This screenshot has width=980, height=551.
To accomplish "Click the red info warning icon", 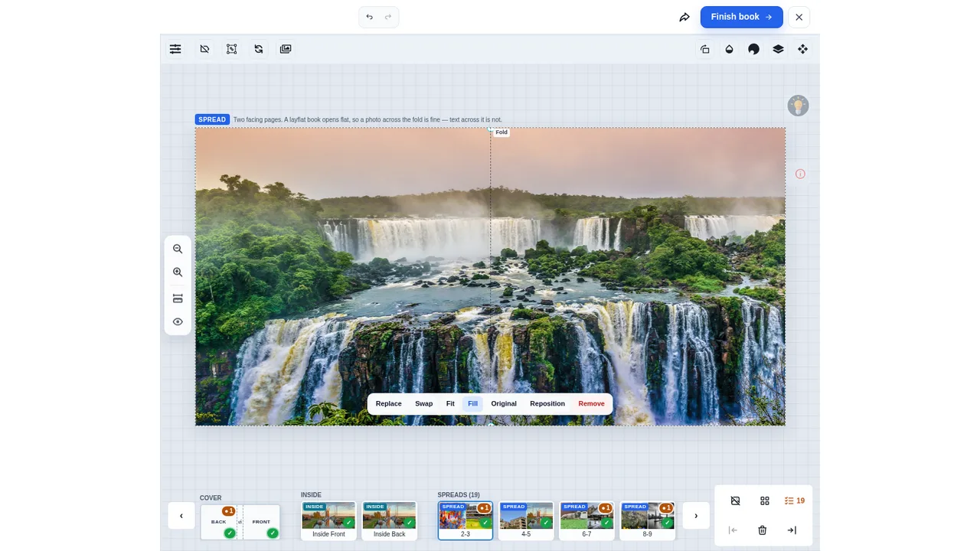I will point(800,174).
